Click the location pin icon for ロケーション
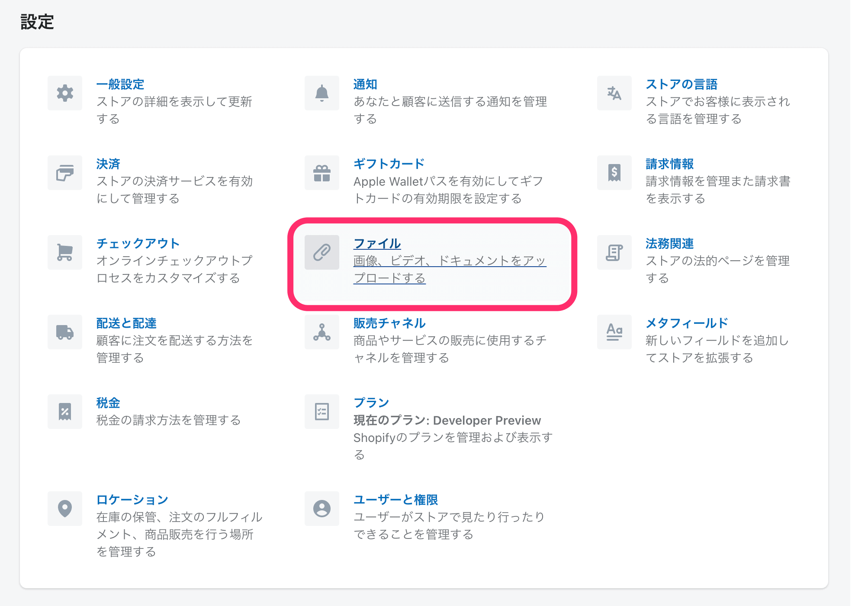868x606 pixels. point(65,509)
